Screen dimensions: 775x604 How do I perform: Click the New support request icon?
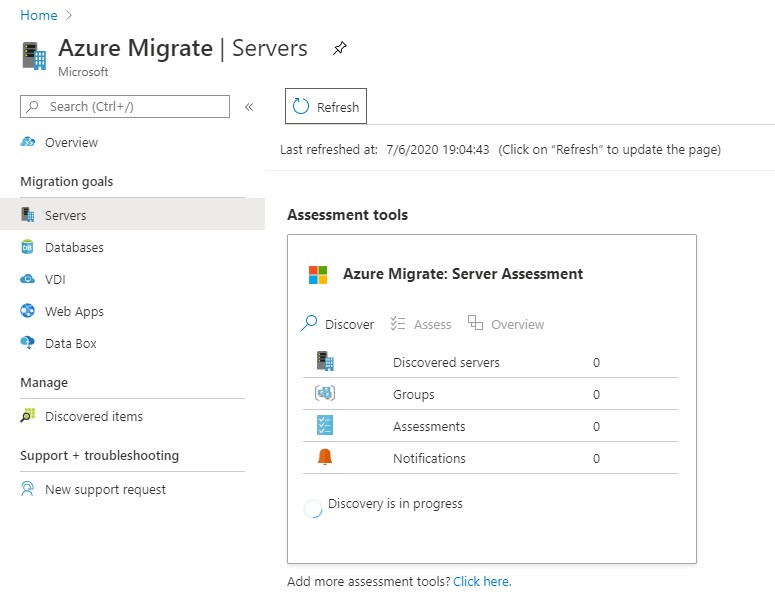27,489
